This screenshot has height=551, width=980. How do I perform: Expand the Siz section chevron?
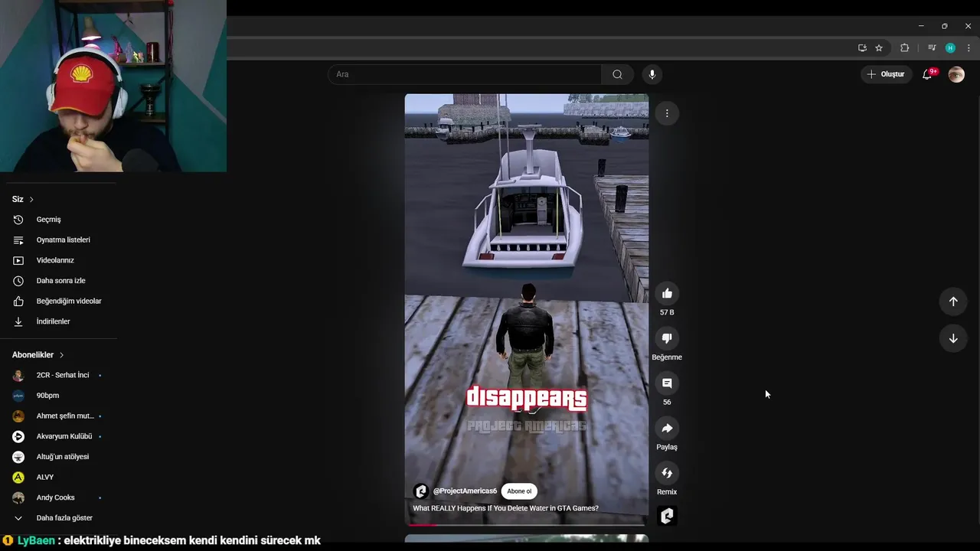[31, 199]
